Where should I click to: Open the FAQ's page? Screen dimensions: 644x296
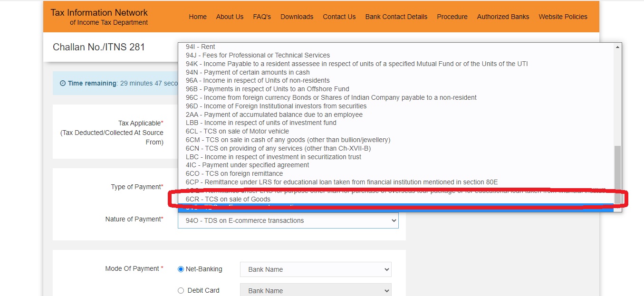click(x=262, y=17)
